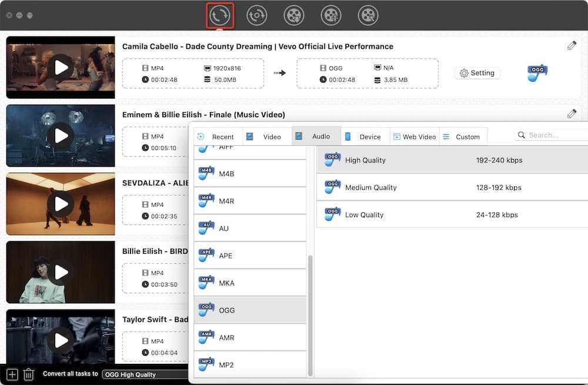The width and height of the screenshot is (588, 385).
Task: Switch to the Recent tab
Action: (x=218, y=137)
